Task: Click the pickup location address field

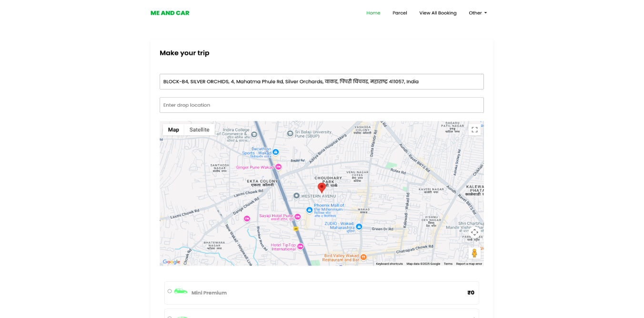Action: pos(322,81)
